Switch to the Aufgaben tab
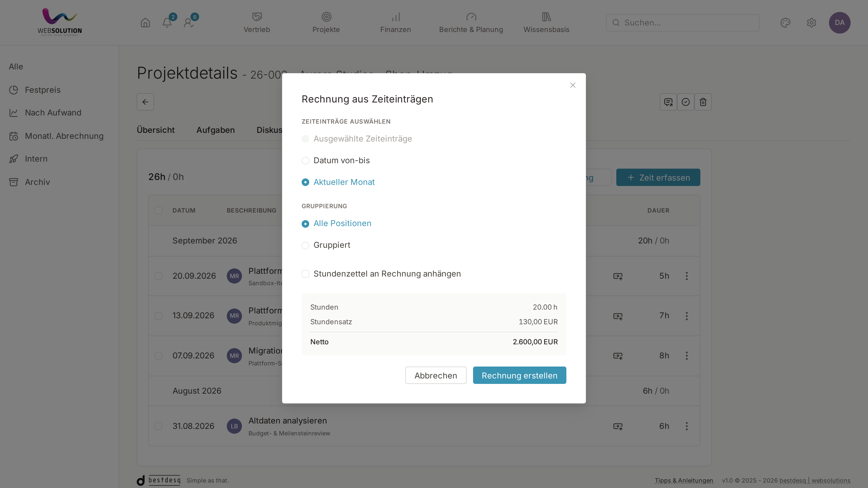This screenshot has height=488, width=868. [215, 130]
